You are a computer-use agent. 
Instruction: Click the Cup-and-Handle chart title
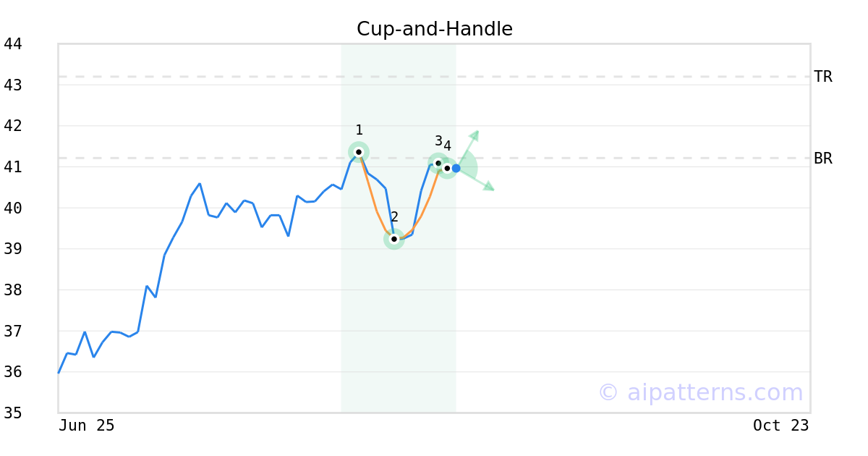point(435,29)
